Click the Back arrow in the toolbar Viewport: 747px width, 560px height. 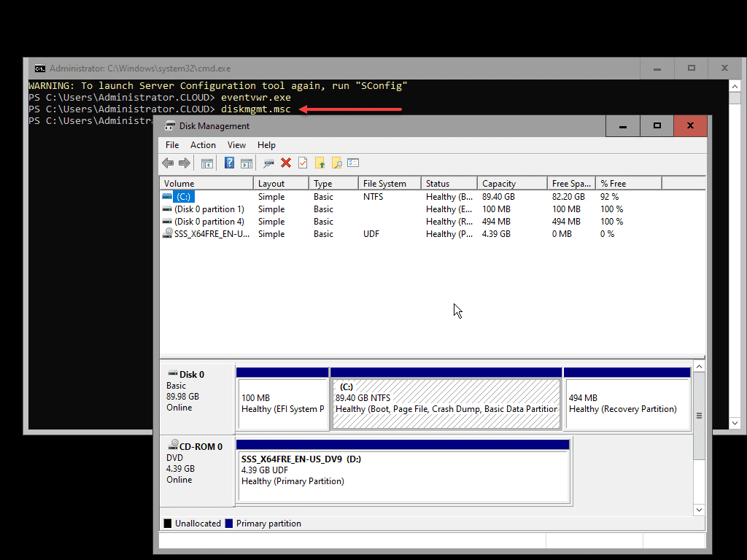coord(168,163)
